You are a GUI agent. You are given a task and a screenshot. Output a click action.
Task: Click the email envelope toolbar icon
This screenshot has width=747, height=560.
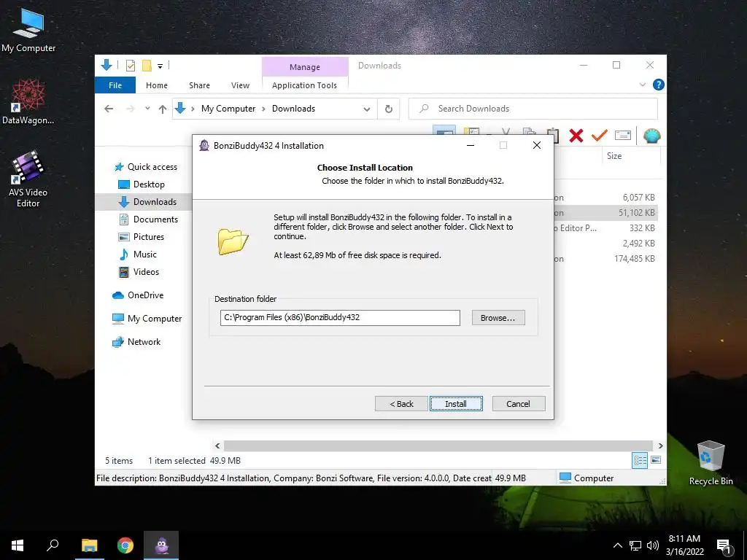click(623, 136)
